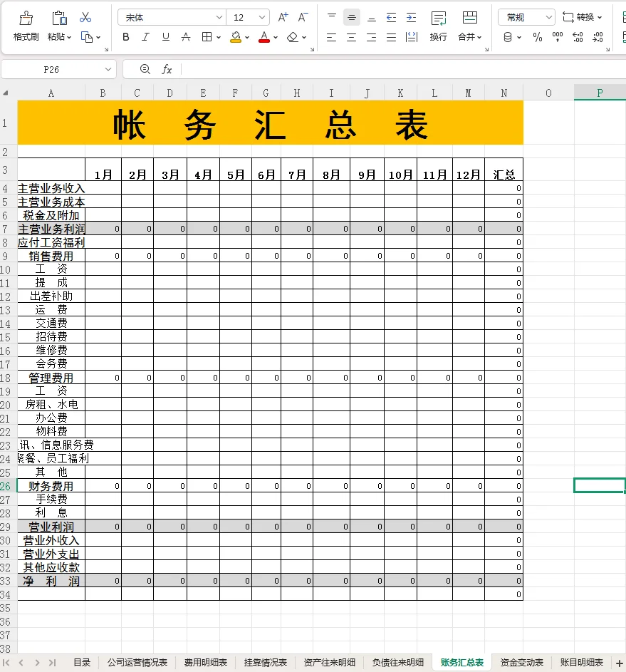Go to last sheet navigation arrow

click(52, 663)
